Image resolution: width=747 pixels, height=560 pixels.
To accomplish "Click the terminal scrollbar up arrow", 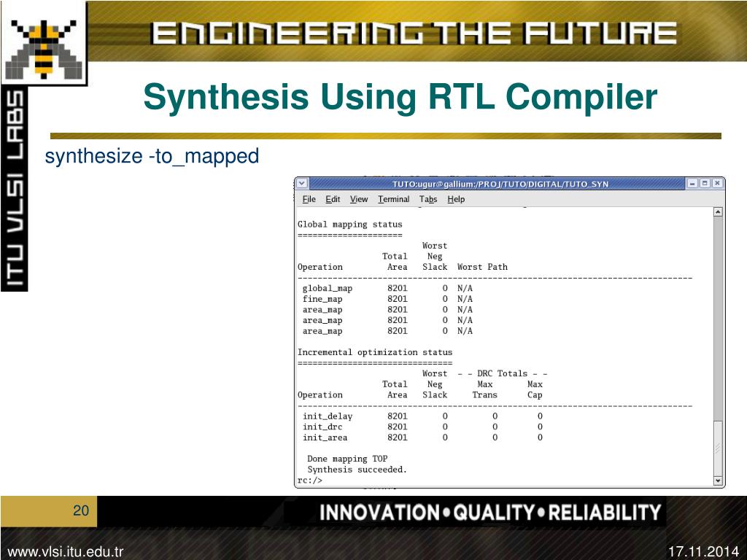I will click(718, 212).
